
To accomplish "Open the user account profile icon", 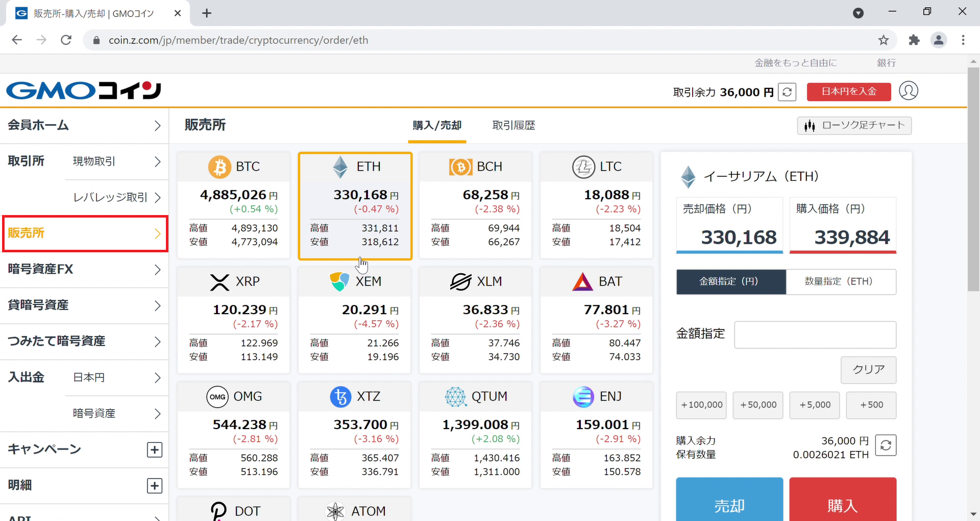I will 908,91.
